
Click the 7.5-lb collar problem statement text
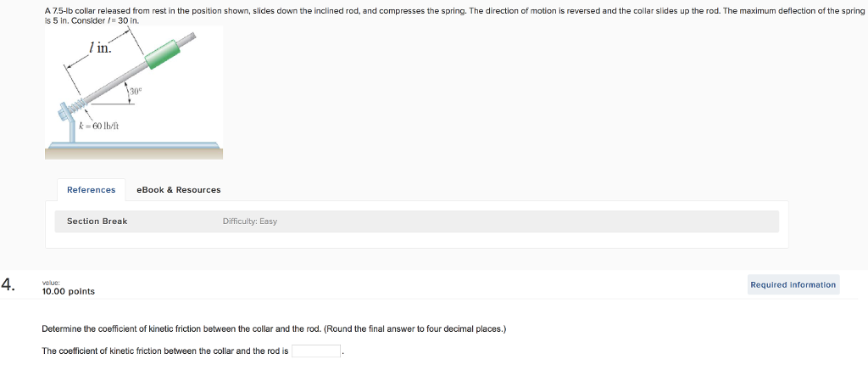click(x=339, y=11)
